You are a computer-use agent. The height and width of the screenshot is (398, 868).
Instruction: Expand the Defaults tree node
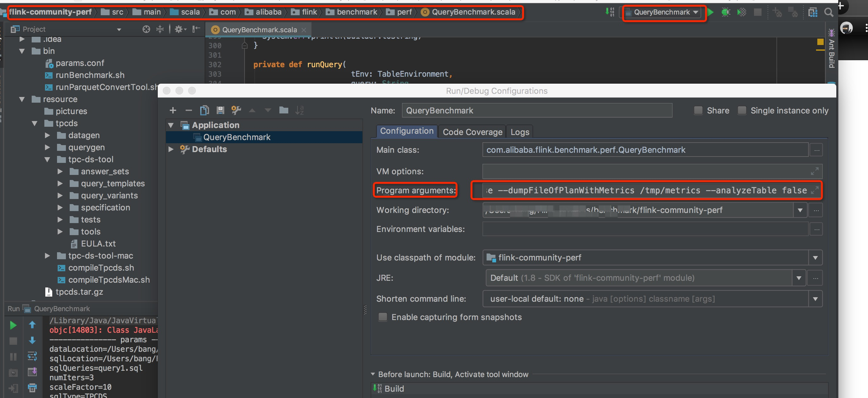[171, 149]
